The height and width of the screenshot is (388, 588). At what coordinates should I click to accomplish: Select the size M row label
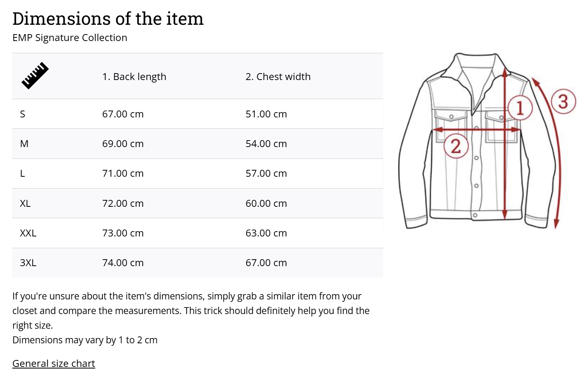[24, 144]
